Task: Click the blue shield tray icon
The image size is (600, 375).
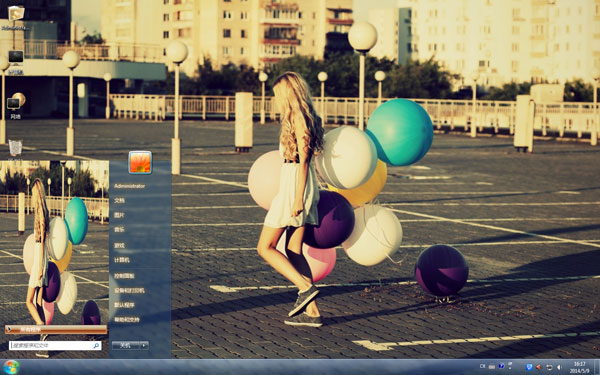Action: (x=529, y=367)
